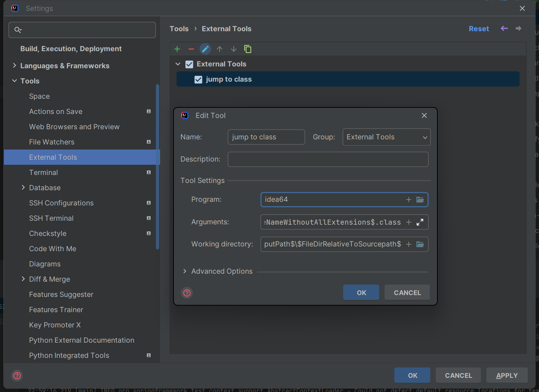
Task: Toggle the jump to class checkbox
Action: [x=198, y=79]
